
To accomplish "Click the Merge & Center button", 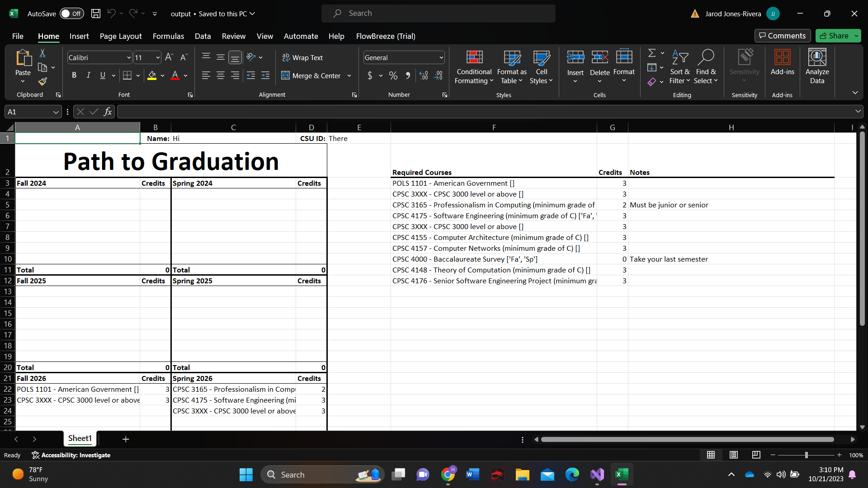I will point(311,75).
